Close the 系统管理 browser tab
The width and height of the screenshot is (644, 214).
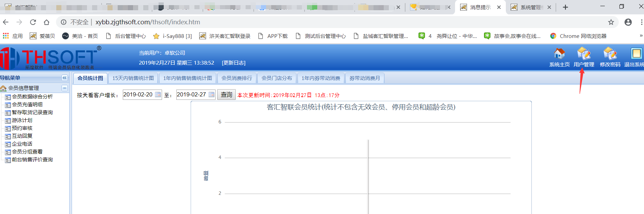point(549,7)
